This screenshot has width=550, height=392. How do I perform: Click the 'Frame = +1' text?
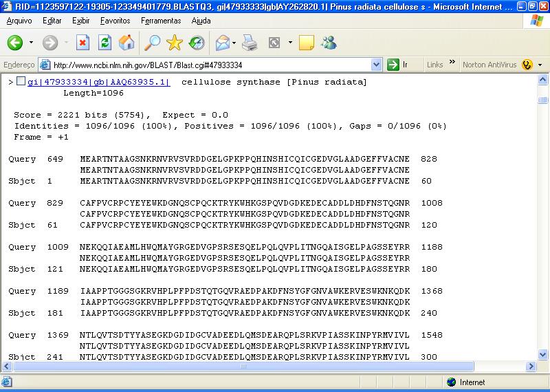[41, 137]
